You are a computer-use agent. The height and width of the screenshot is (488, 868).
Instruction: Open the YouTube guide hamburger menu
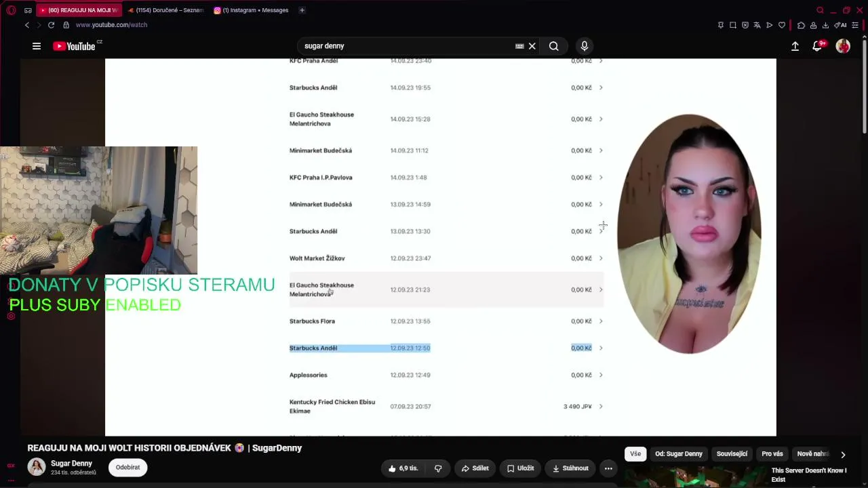pyautogui.click(x=37, y=46)
